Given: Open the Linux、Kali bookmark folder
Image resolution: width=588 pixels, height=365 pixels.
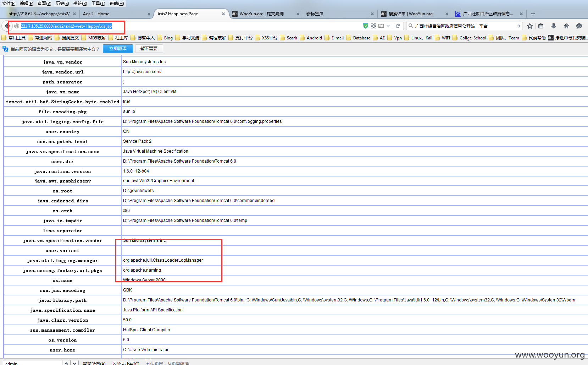Looking at the screenshot, I should click(418, 38).
